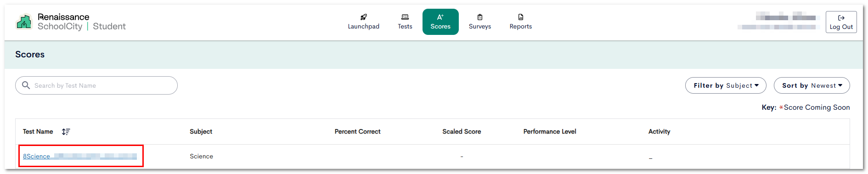Image resolution: width=868 pixels, height=174 pixels.
Task: Go to the Tests tab
Action: pyautogui.click(x=405, y=22)
